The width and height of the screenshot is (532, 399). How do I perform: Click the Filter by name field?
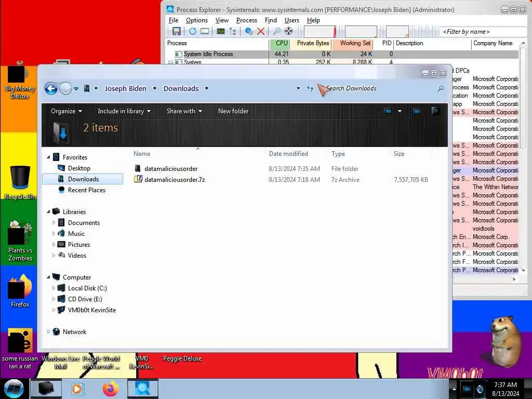pos(482,32)
